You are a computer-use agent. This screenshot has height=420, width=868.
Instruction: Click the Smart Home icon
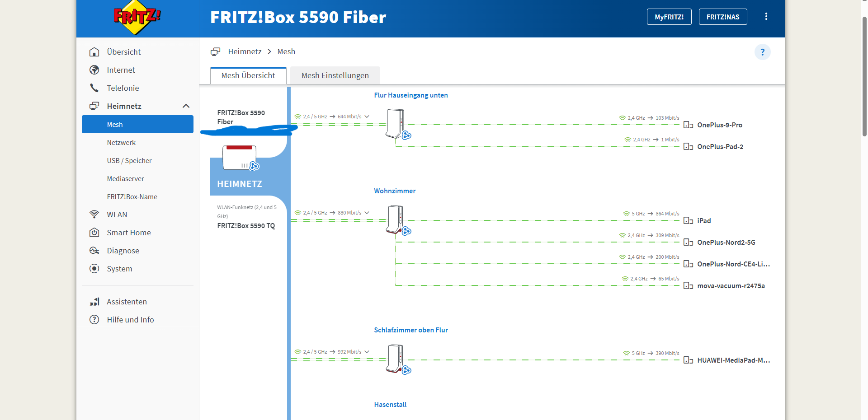tap(94, 233)
